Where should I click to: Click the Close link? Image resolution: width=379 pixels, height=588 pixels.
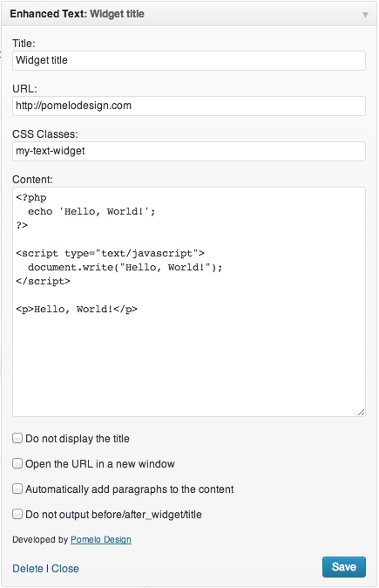click(65, 569)
